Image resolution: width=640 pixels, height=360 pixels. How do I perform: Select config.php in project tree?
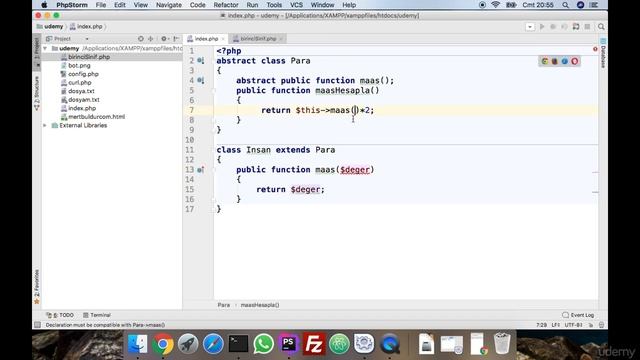83,74
